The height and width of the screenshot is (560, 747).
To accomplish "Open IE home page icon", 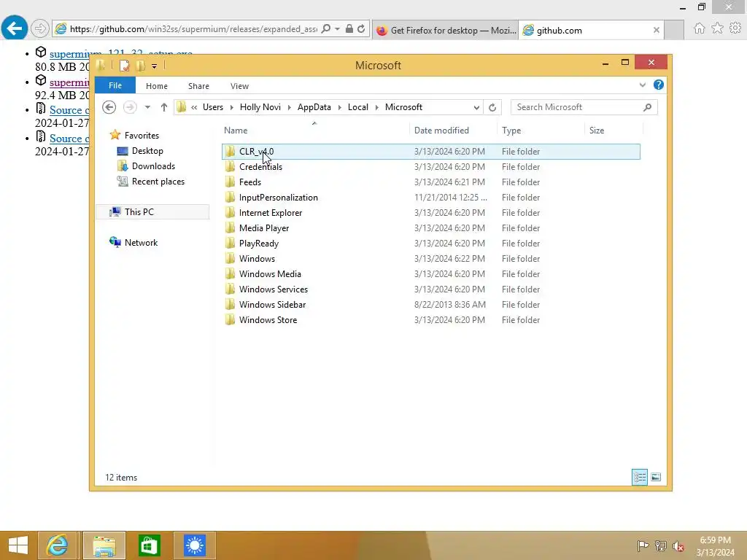I will [x=699, y=28].
